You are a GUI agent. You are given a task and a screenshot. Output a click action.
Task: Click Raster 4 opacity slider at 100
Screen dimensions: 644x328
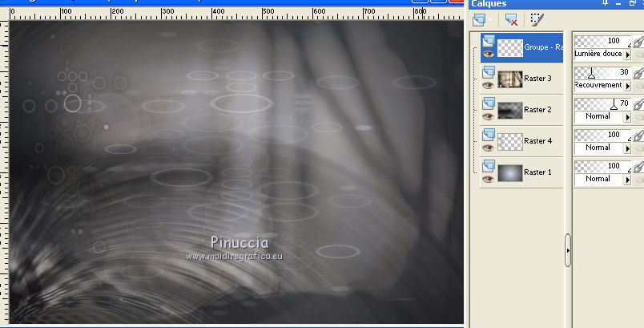coord(602,135)
